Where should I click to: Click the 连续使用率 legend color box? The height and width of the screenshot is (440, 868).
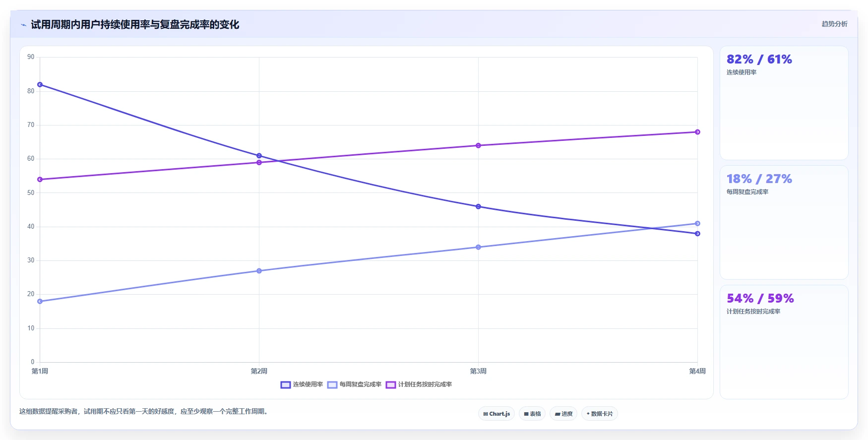(x=286, y=385)
